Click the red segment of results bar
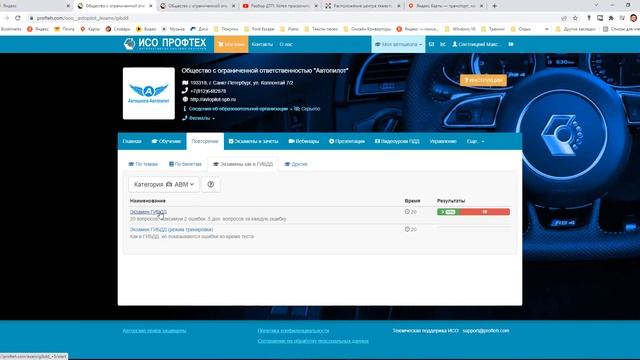This screenshot has height=360, width=640. pyautogui.click(x=484, y=212)
